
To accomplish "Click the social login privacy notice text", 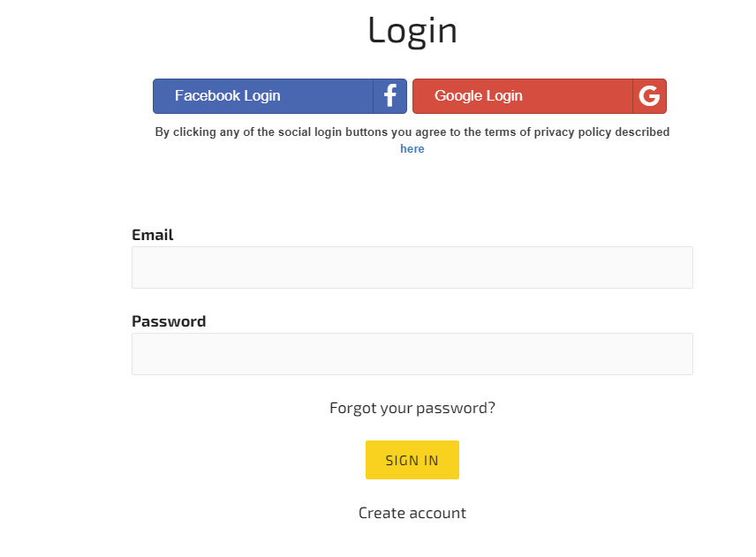I will (412, 132).
